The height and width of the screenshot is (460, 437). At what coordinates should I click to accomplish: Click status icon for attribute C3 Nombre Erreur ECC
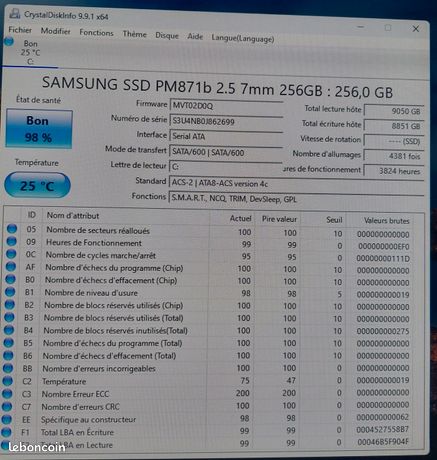(x=7, y=393)
